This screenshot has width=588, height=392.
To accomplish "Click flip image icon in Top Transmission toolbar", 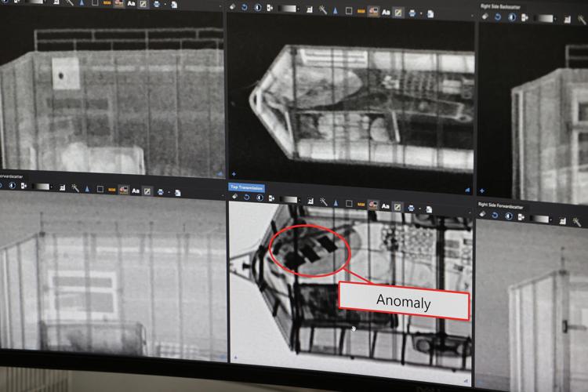I will point(271,198).
